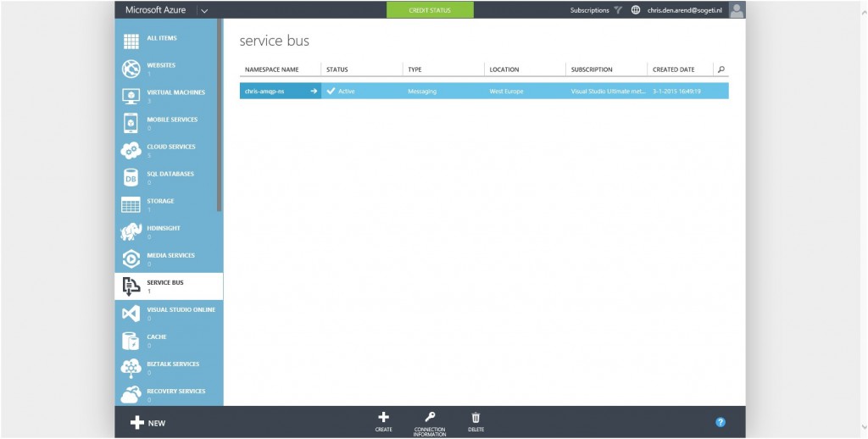Select the Storage table icon
The width and height of the screenshot is (868, 439).
tap(131, 205)
